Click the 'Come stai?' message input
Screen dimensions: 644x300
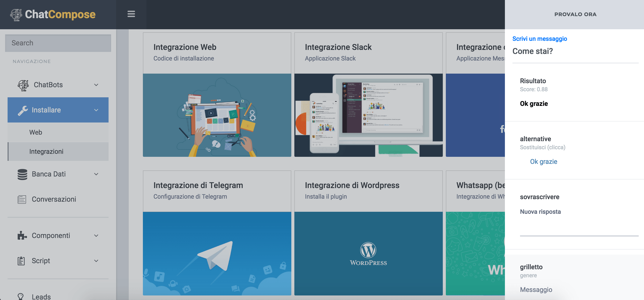pyautogui.click(x=575, y=51)
